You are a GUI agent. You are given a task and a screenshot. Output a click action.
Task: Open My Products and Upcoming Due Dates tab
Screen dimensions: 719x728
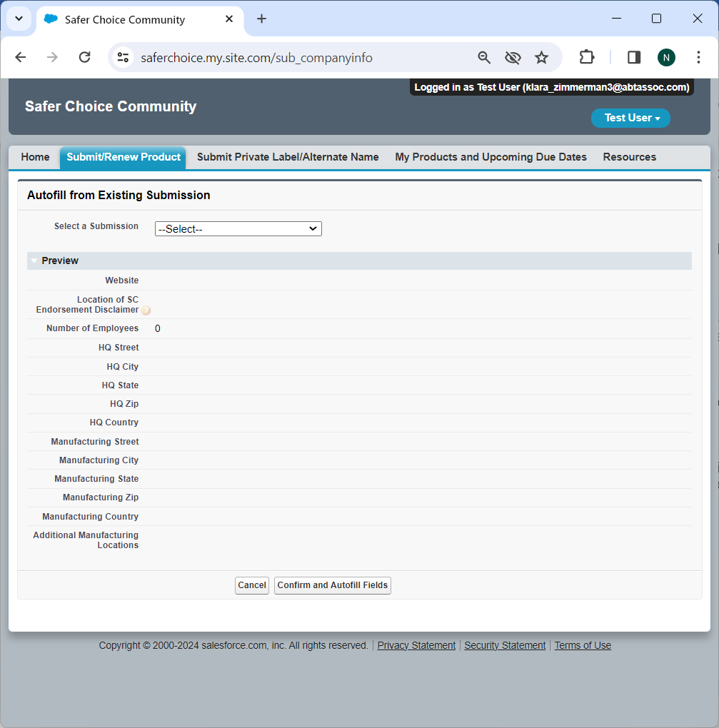[491, 157]
